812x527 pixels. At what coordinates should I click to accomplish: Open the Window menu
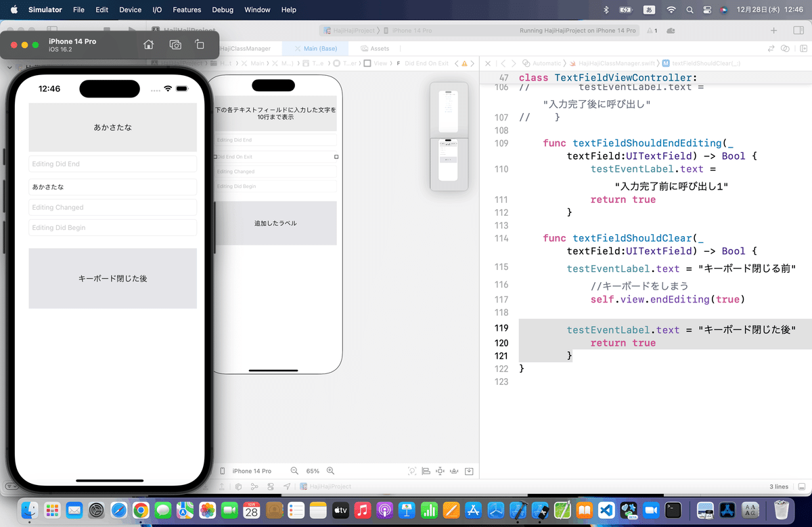point(257,9)
